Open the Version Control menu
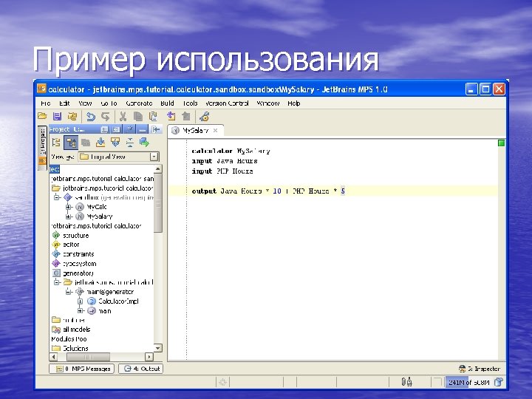Image resolution: width=532 pixels, height=399 pixels. (227, 103)
